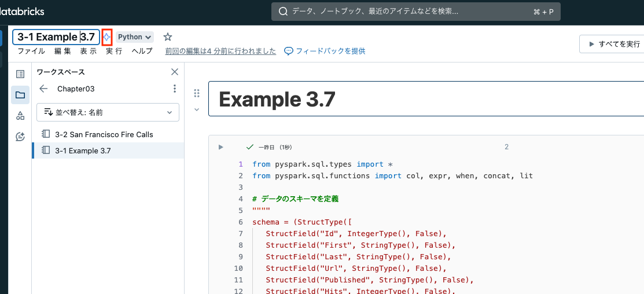
Task: Open the Python language dropdown
Action: coord(135,37)
